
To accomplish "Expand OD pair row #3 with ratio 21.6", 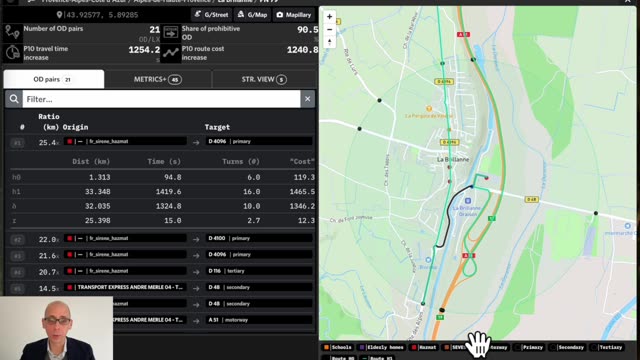I will (x=160, y=255).
